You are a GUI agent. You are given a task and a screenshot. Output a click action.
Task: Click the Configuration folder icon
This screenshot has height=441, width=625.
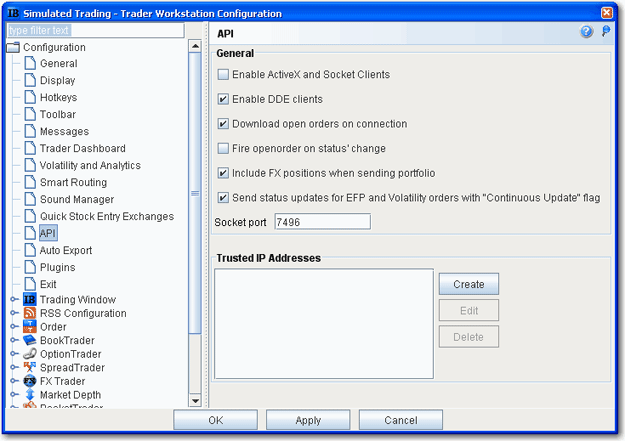point(13,47)
